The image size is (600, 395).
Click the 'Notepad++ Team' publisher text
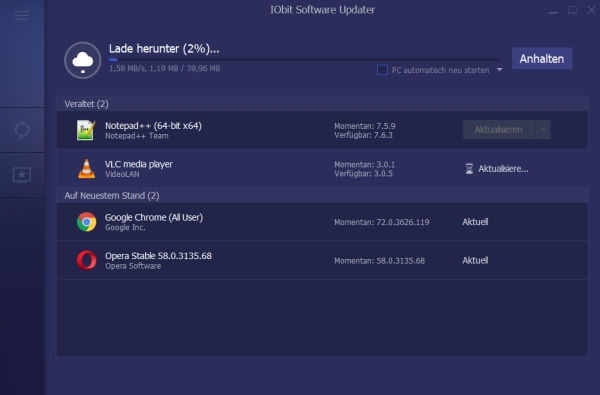[137, 136]
